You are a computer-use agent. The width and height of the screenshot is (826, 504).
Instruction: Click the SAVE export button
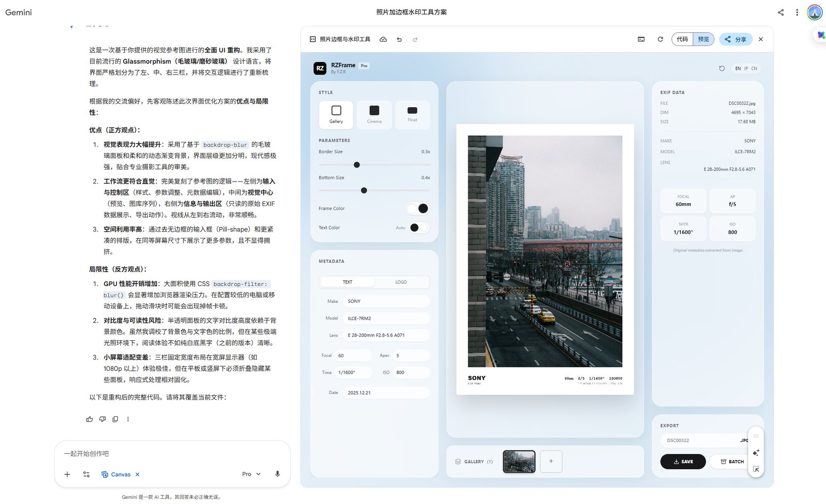tap(683, 462)
